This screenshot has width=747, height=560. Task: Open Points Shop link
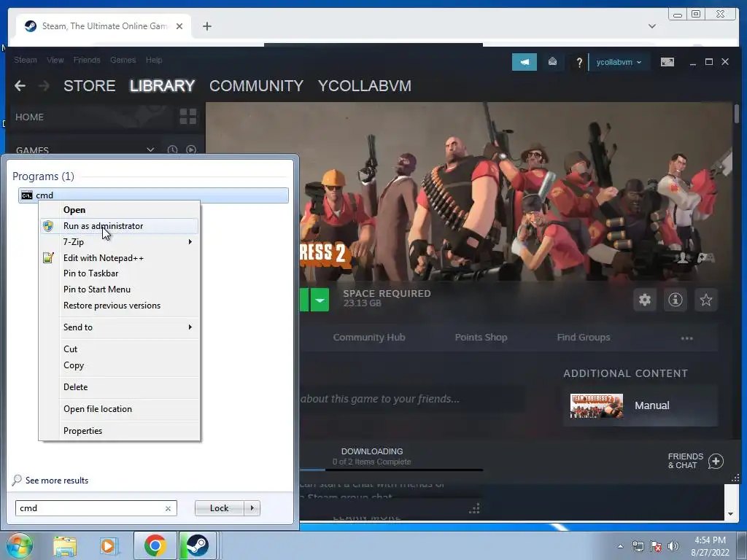click(x=481, y=338)
